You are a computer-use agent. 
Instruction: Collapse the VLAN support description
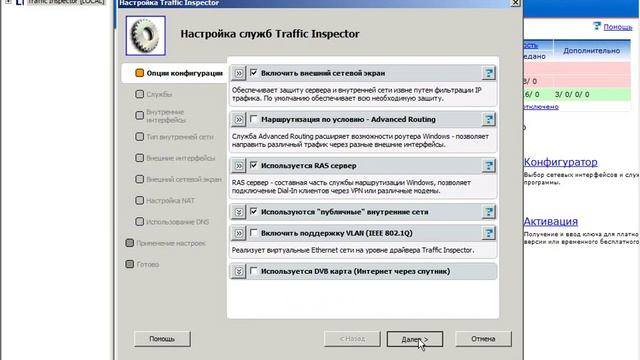239,233
